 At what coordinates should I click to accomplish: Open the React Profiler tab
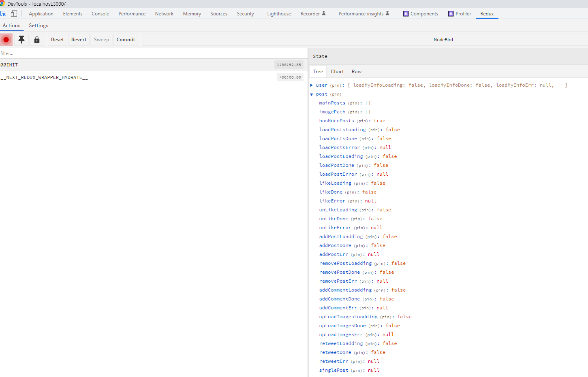tap(460, 14)
